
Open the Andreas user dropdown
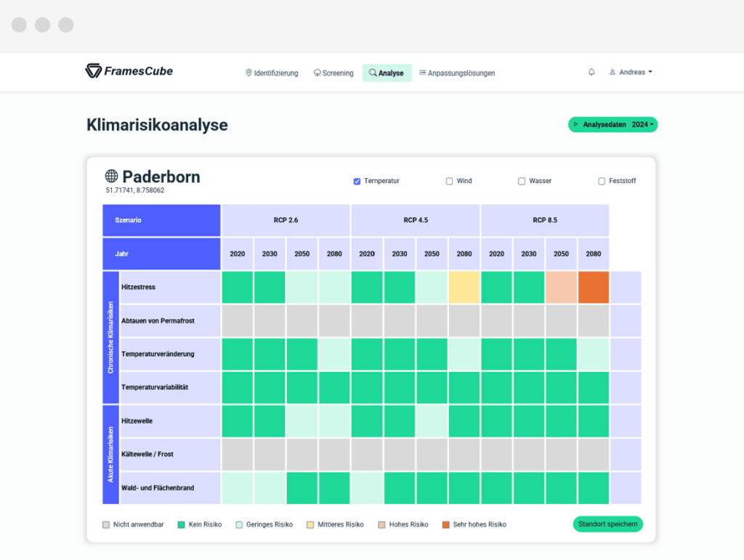[x=631, y=72]
